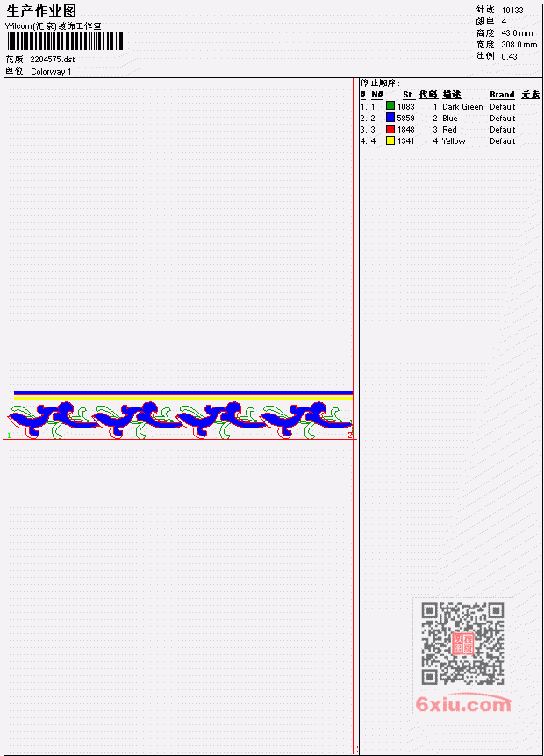Viewport: 544px width, 756px height.
Task: Click the 'N#' column header
Action: click(376, 95)
